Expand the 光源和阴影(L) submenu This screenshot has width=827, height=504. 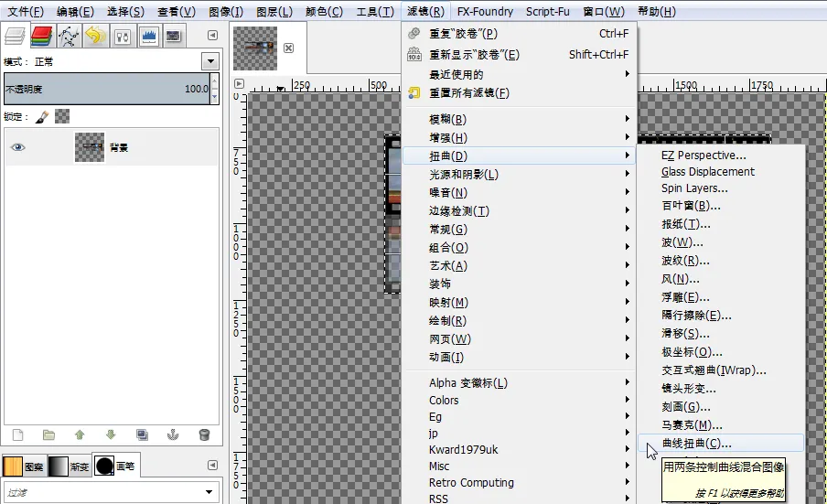519,174
